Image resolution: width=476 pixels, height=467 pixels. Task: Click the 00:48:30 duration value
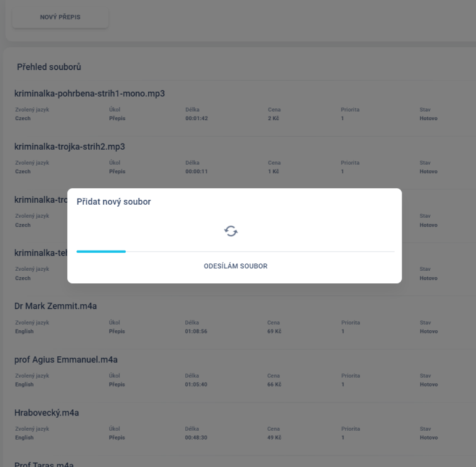pos(196,437)
